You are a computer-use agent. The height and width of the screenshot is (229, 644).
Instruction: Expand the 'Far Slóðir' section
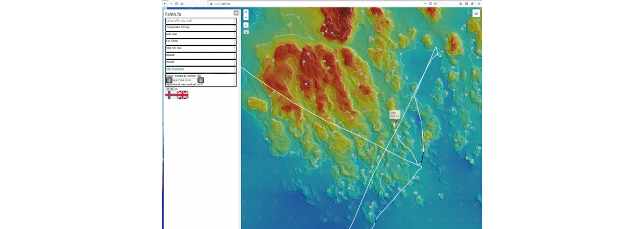(200, 41)
